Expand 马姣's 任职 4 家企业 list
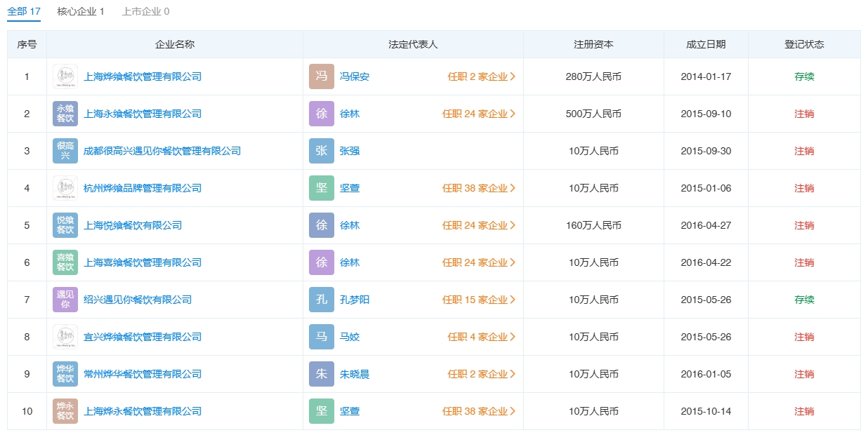The image size is (868, 435). [x=481, y=337]
